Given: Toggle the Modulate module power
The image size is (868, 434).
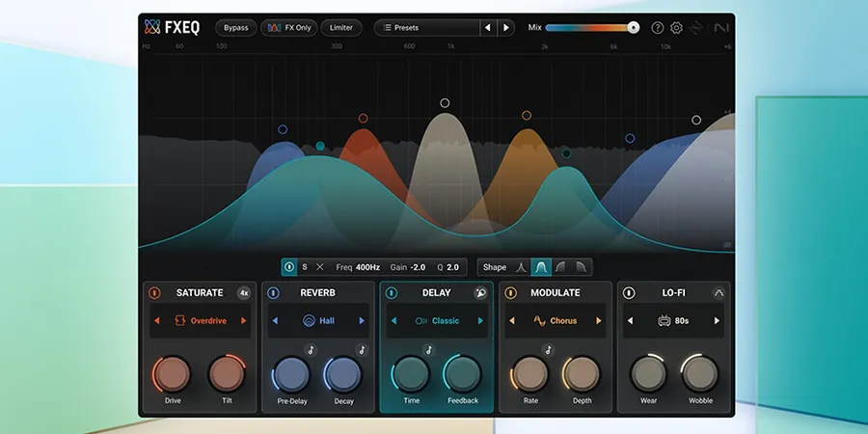Looking at the screenshot, I should tap(510, 293).
